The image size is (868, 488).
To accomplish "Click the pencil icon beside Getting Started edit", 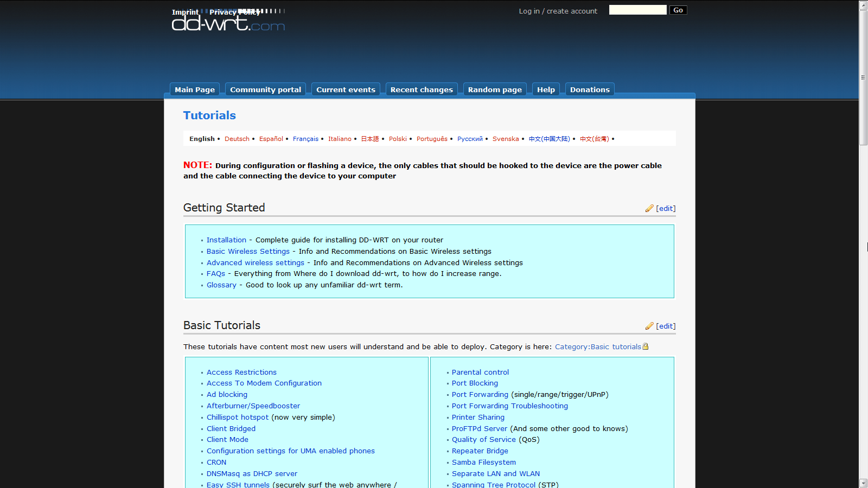I will pos(649,208).
